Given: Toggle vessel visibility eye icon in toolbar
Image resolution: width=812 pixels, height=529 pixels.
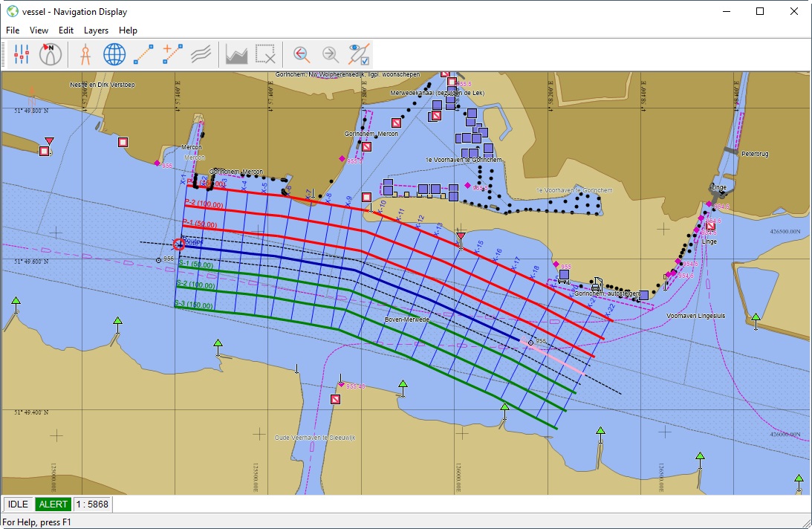Looking at the screenshot, I should pos(360,54).
